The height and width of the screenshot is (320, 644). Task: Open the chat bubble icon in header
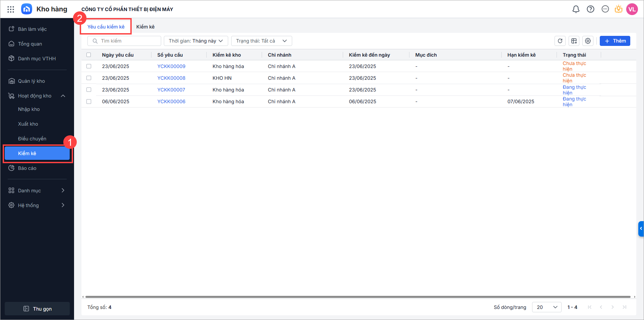click(605, 9)
